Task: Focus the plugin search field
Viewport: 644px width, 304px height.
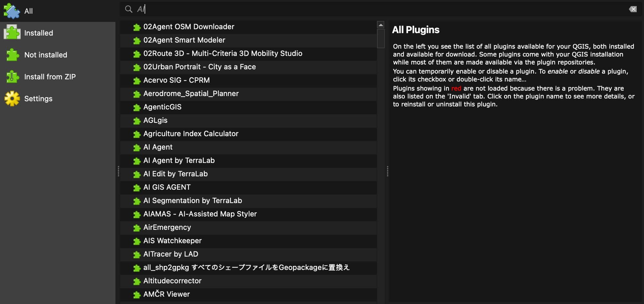Action: coord(380,9)
